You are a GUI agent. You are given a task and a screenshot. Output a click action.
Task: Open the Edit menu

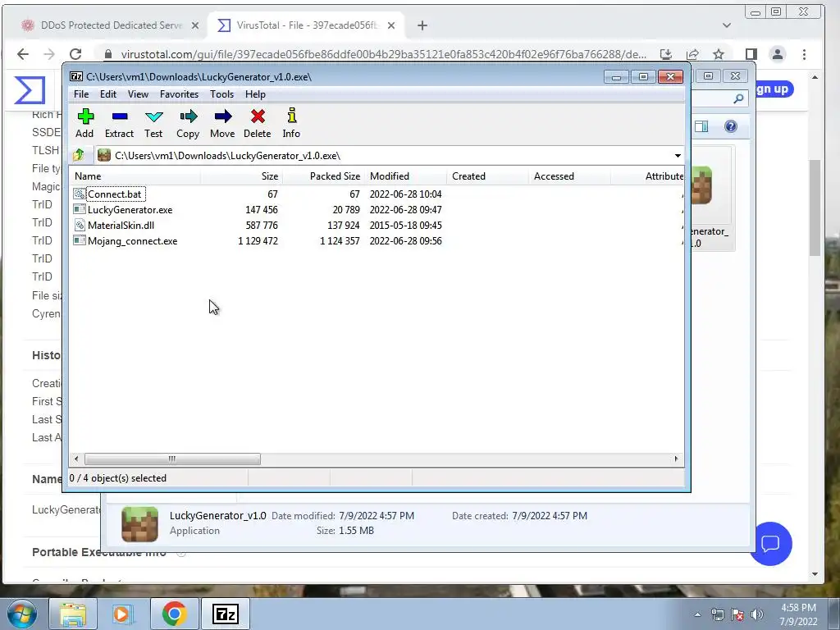(108, 94)
